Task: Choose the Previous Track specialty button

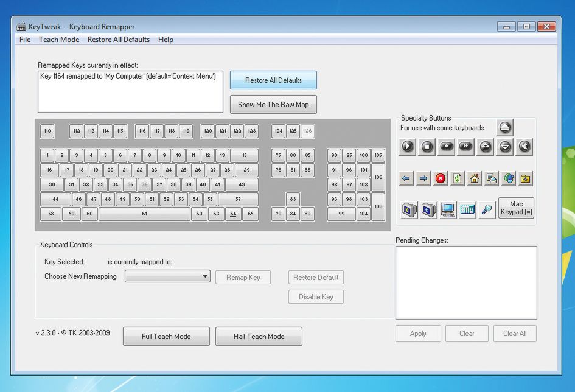Action: [446, 147]
